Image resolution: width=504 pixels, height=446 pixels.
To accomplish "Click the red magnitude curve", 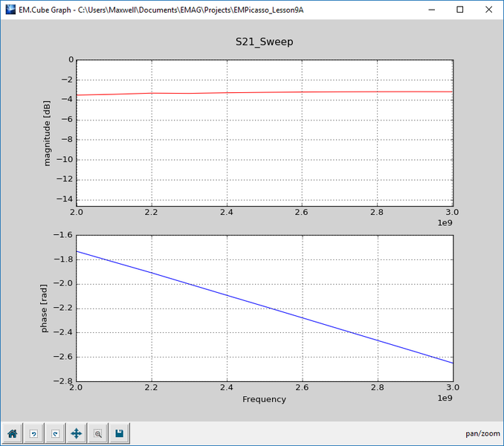I will click(264, 92).
